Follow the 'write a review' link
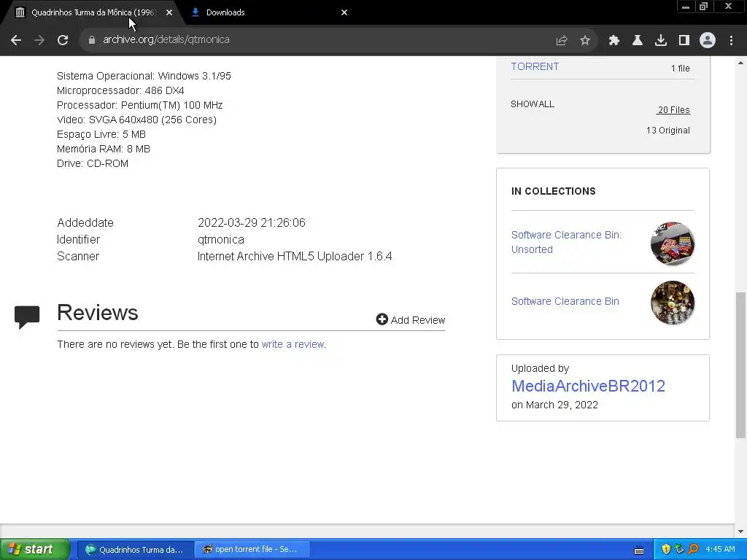The image size is (747, 560). click(293, 344)
